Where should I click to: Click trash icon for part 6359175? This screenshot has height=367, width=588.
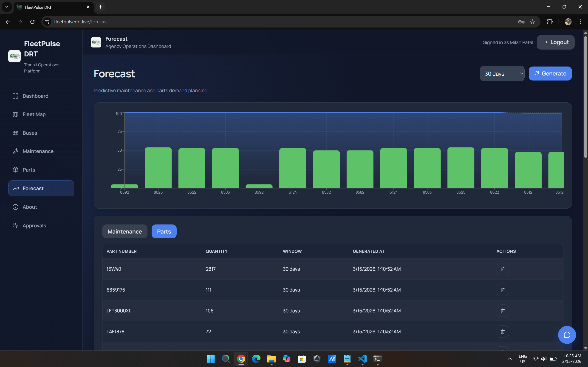(503, 290)
